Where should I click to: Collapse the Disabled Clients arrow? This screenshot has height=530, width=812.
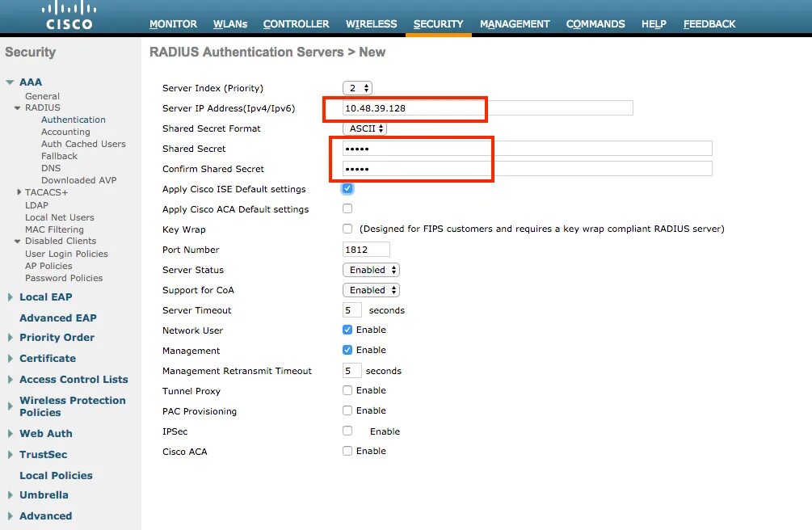[x=18, y=241]
